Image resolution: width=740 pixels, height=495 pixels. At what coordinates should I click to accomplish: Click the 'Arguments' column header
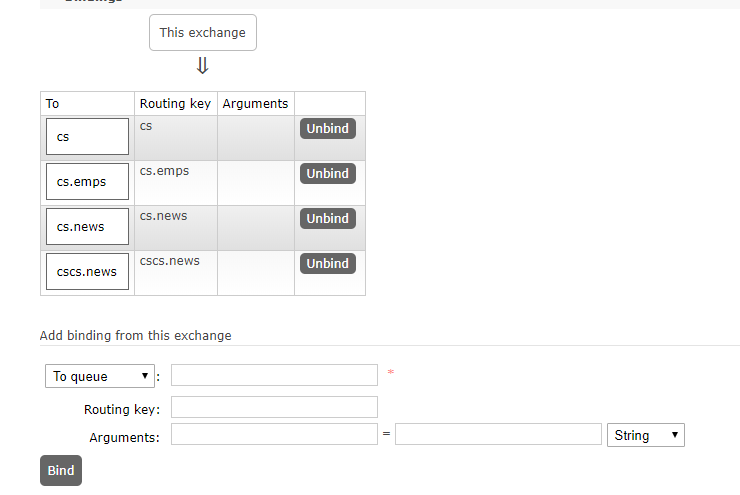[255, 104]
